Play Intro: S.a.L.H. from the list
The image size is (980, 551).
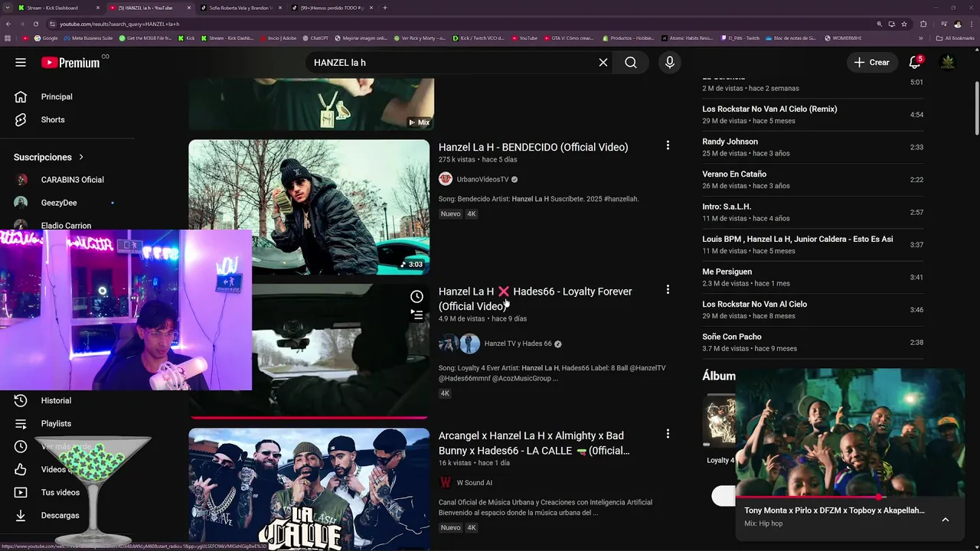point(812,212)
